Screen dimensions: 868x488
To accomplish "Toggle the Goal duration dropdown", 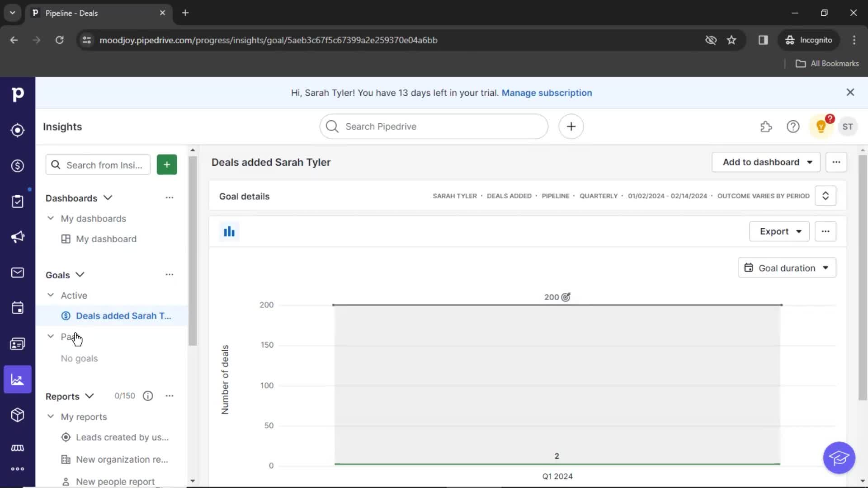I will pos(787,268).
